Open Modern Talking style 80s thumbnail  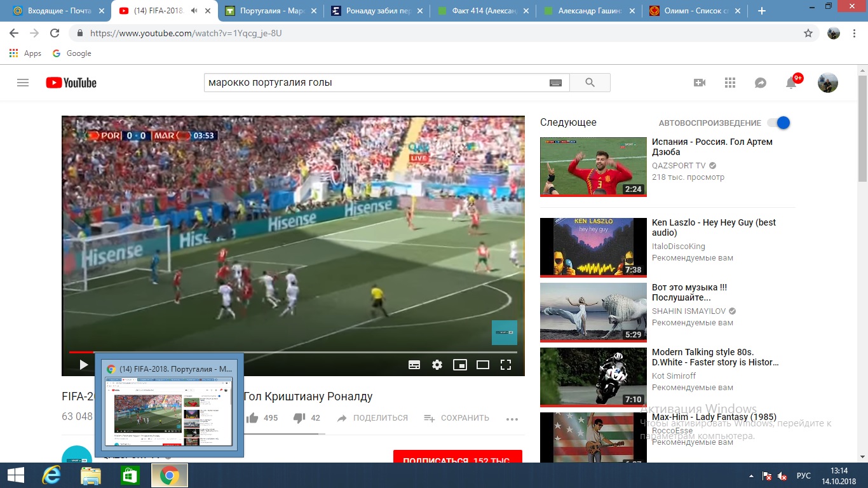tap(593, 377)
